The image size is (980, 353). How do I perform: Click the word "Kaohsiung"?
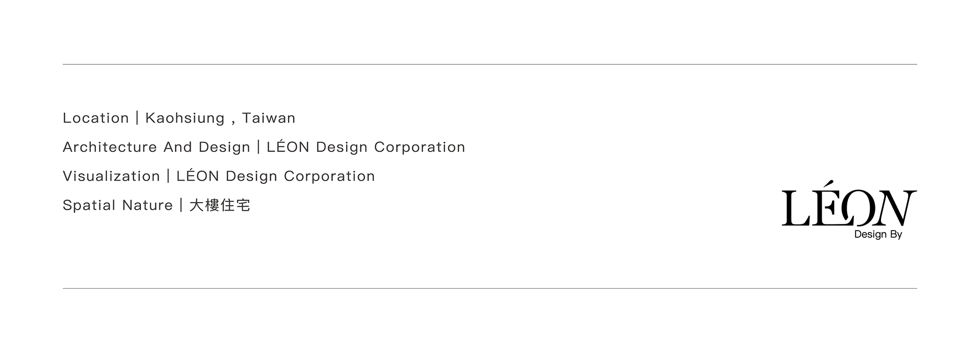185,118
